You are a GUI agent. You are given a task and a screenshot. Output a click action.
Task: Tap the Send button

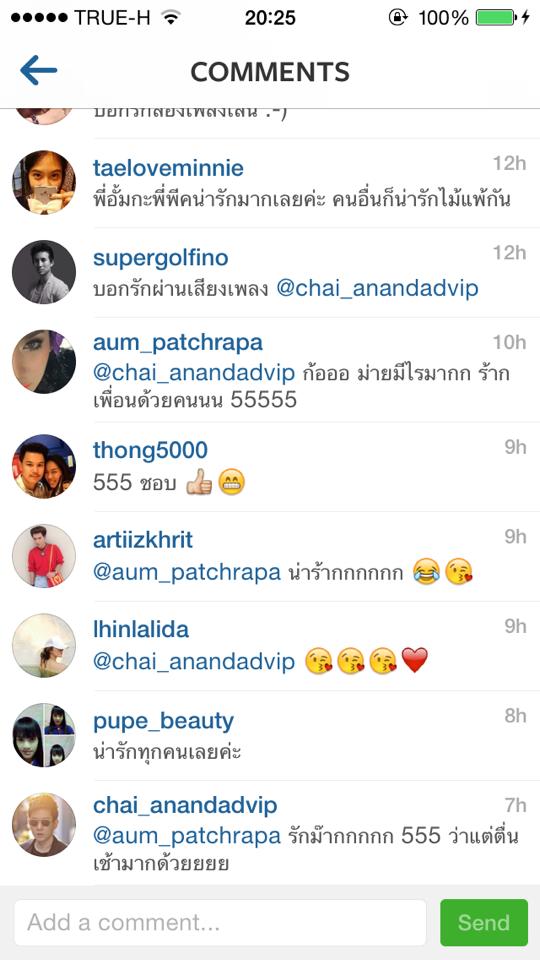coord(484,922)
